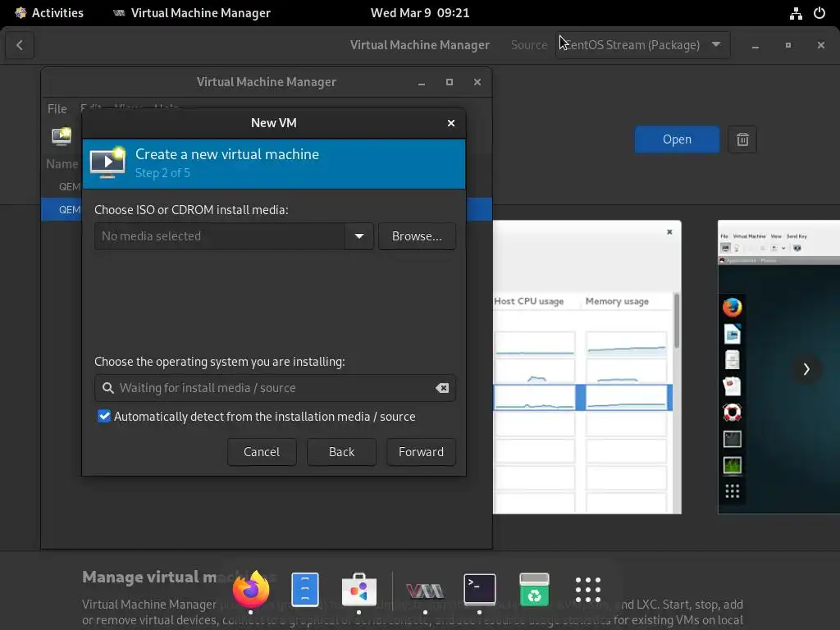Click the trash uninstall icon

(x=742, y=139)
